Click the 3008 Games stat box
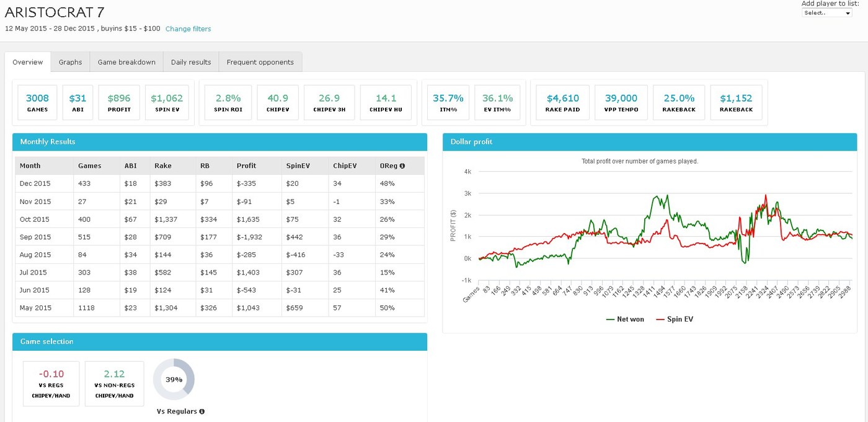 37,103
